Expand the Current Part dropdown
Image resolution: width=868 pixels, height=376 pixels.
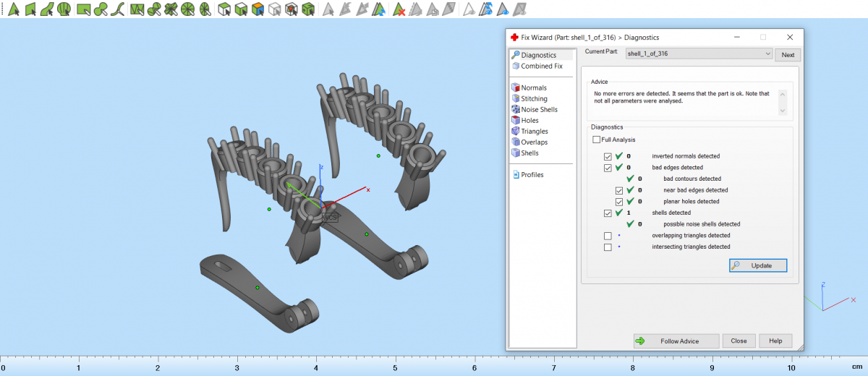(767, 54)
